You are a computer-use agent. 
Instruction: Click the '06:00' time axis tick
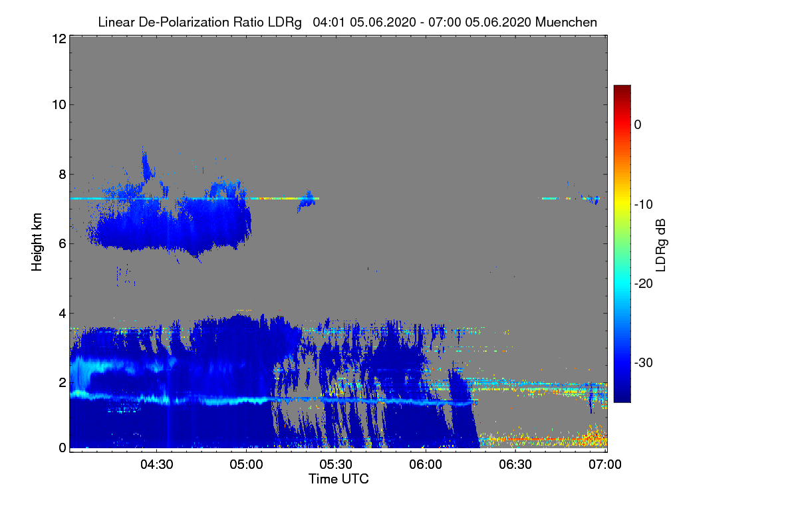(x=426, y=464)
